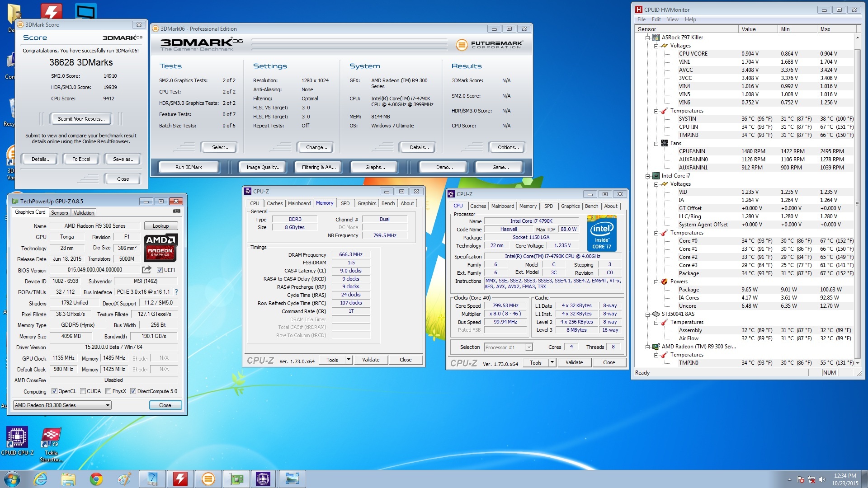Click the GPU-Z screenshot camera icon
This screenshot has width=868, height=488.
pos(177,211)
